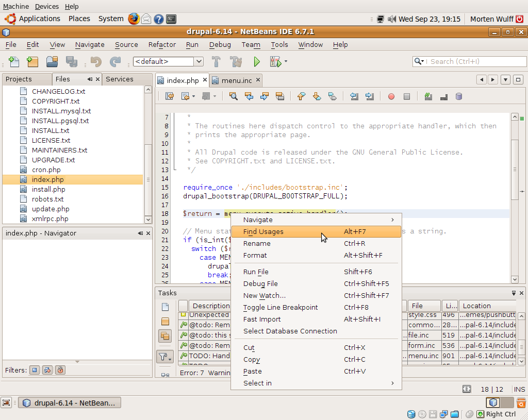This screenshot has height=420, width=528.
Task: Jump to Previous Bookmark icon
Action: click(x=301, y=96)
